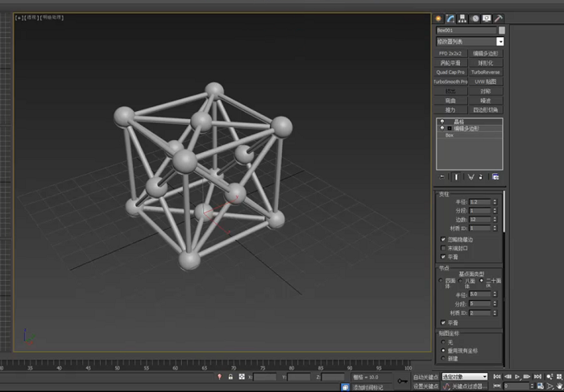
Task: Click the Set Keys key icon
Action: (403, 381)
